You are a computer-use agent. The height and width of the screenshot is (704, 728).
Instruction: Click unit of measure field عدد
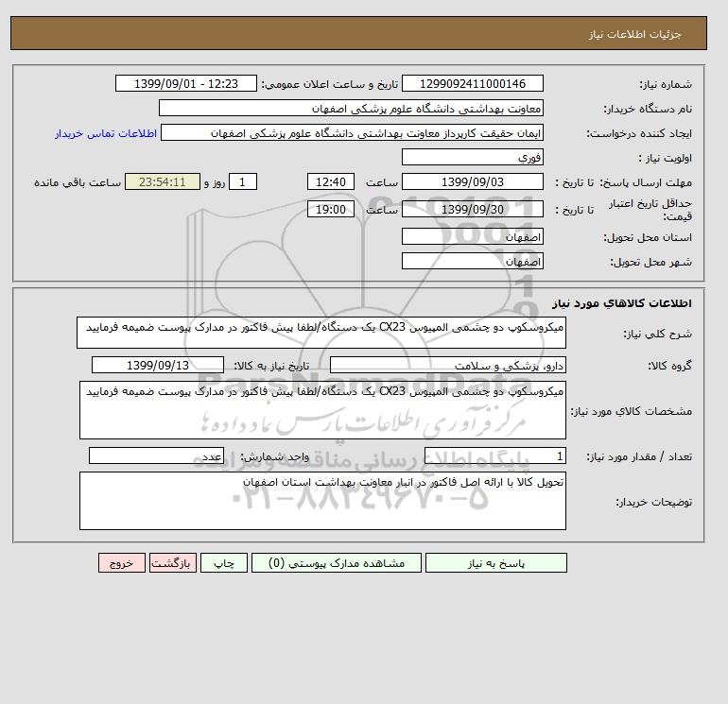click(156, 456)
